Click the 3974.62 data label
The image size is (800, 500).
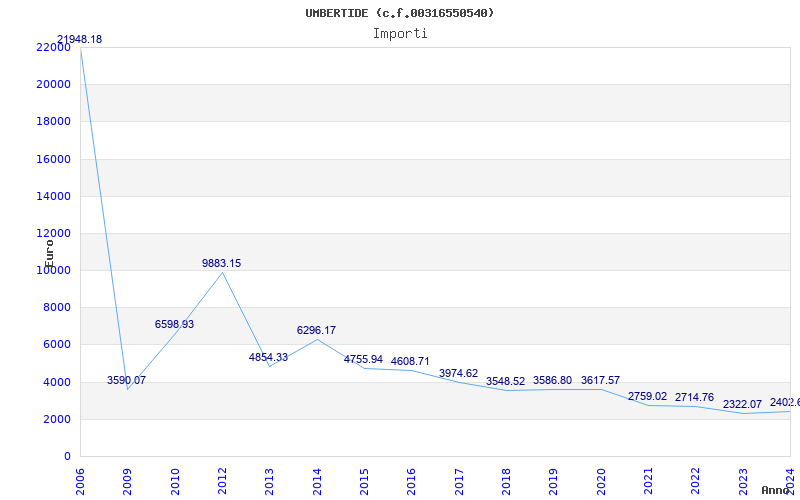[459, 373]
